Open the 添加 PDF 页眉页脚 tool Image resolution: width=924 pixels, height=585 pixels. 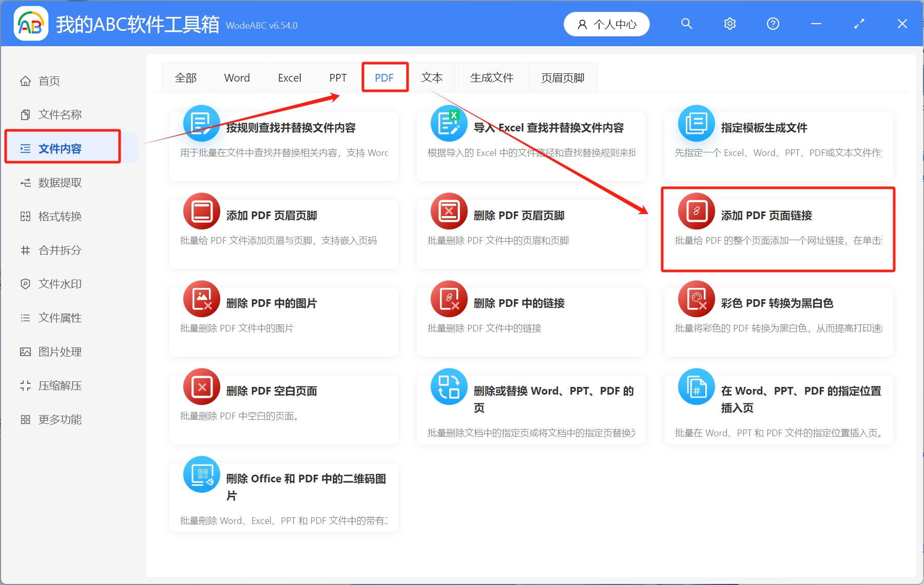click(283, 233)
